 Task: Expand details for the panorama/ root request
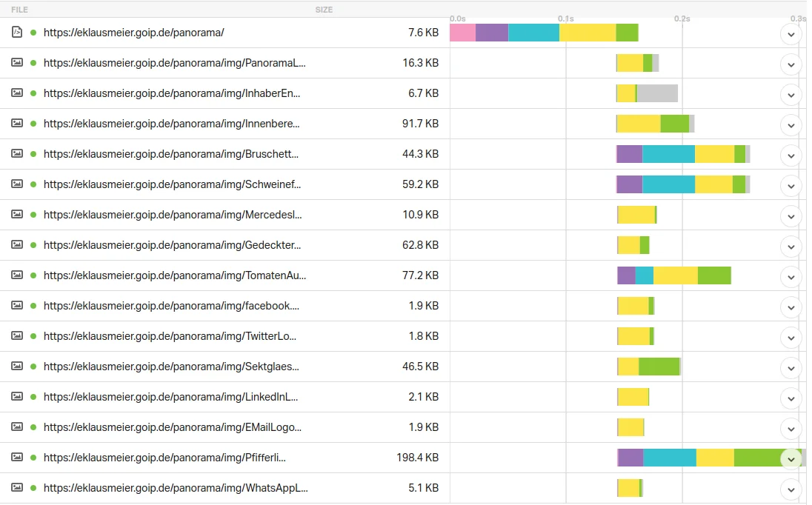[x=791, y=34]
